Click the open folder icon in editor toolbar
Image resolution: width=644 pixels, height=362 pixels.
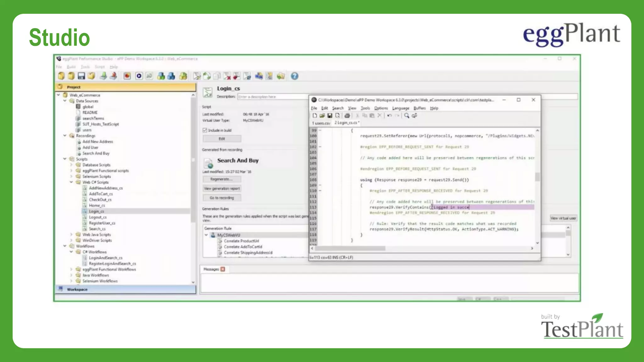tap(322, 116)
